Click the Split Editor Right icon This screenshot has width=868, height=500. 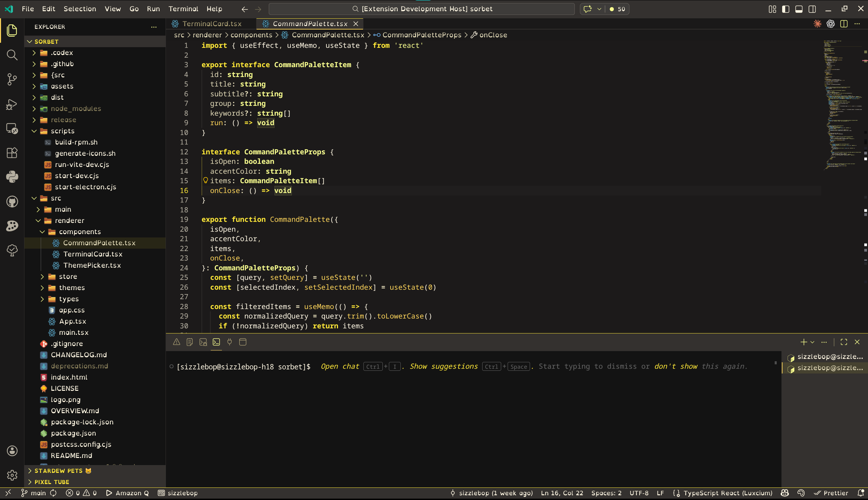(x=844, y=24)
